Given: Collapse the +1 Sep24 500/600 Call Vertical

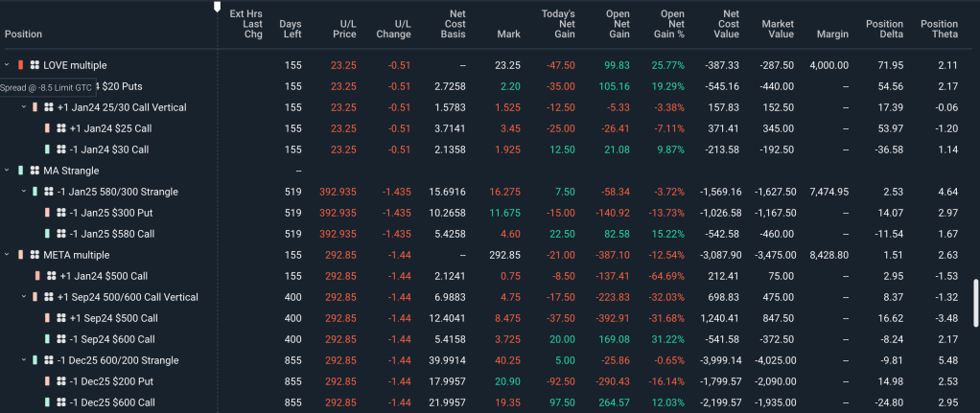Looking at the screenshot, I should coord(23,297).
